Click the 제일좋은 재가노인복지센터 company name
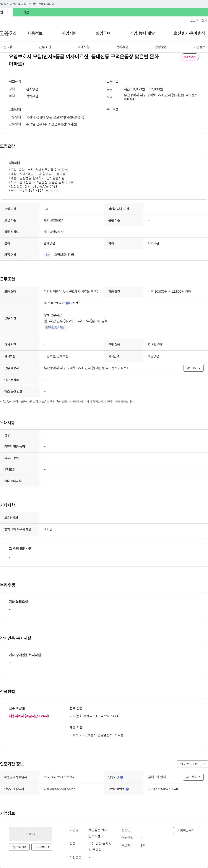Viewport: 208px width, 868px height. click(100, 833)
